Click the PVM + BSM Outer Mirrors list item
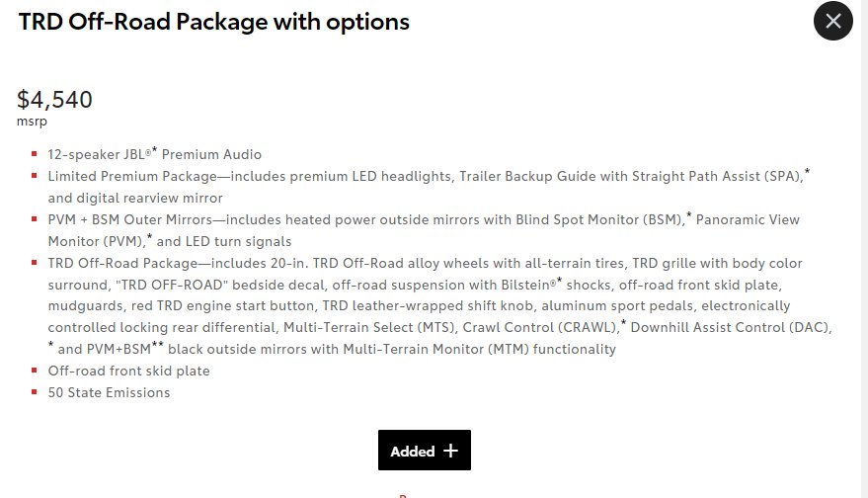 point(424,230)
